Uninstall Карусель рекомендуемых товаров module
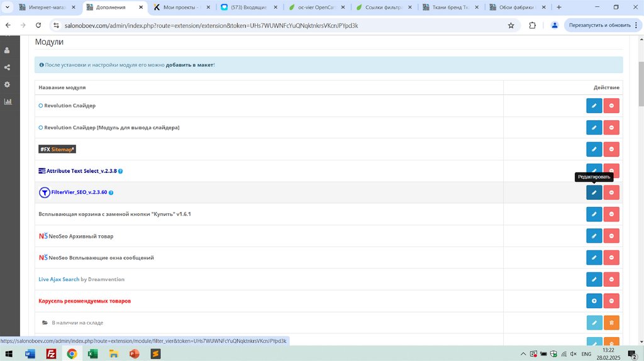 tap(611, 301)
